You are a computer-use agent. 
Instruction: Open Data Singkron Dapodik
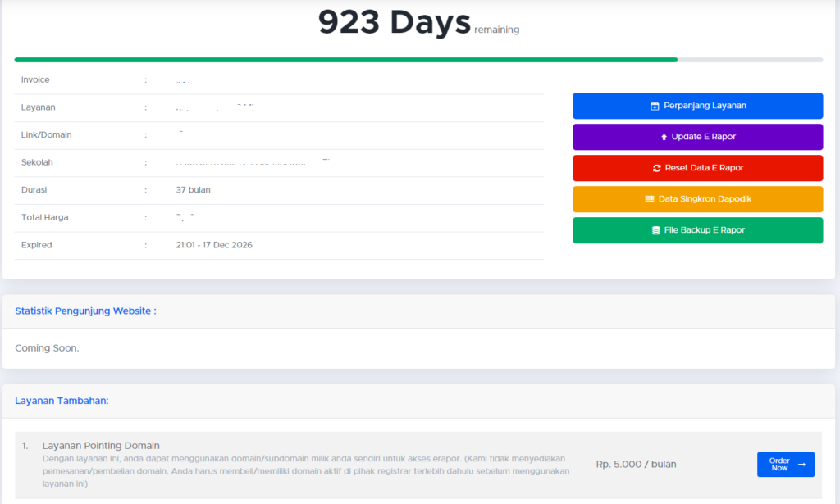(697, 199)
